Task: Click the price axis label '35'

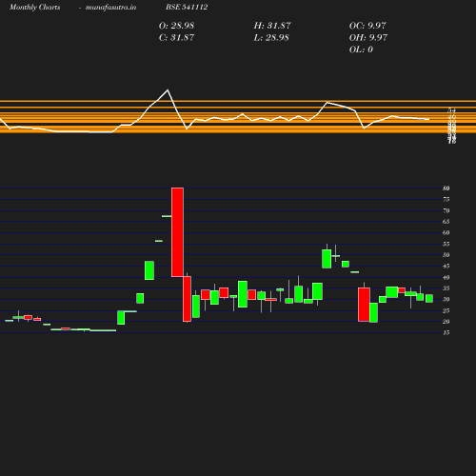Action: click(x=446, y=288)
